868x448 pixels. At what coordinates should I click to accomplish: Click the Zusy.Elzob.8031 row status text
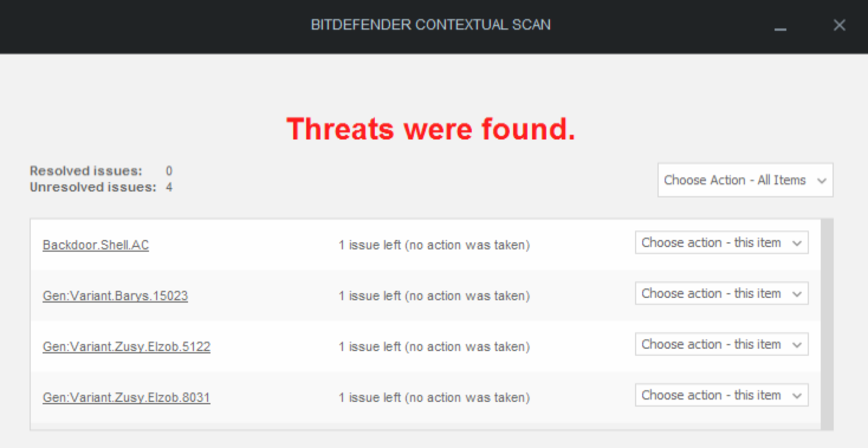point(434,398)
